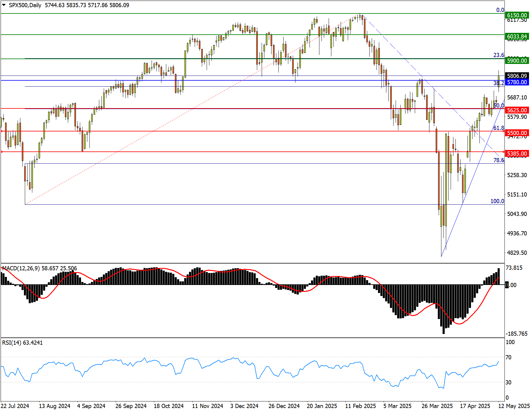Select the green 6033.84 level label

pyautogui.click(x=517, y=36)
